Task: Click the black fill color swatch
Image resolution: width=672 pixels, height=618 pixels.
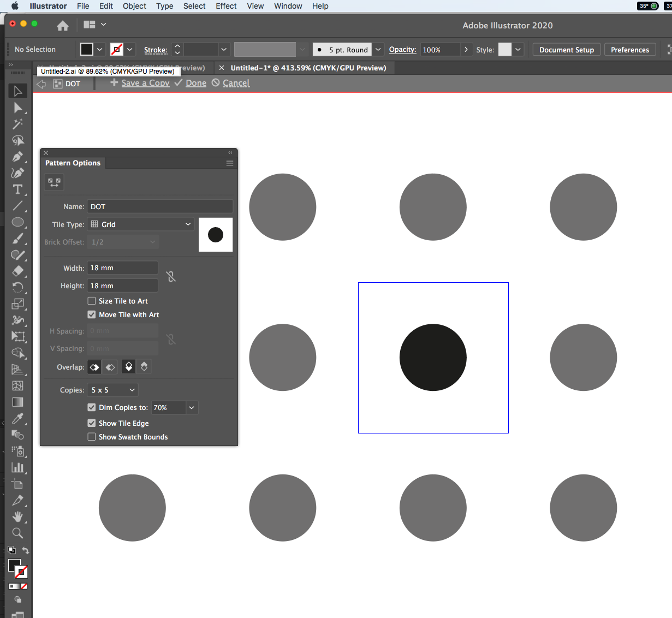Action: tap(86, 49)
